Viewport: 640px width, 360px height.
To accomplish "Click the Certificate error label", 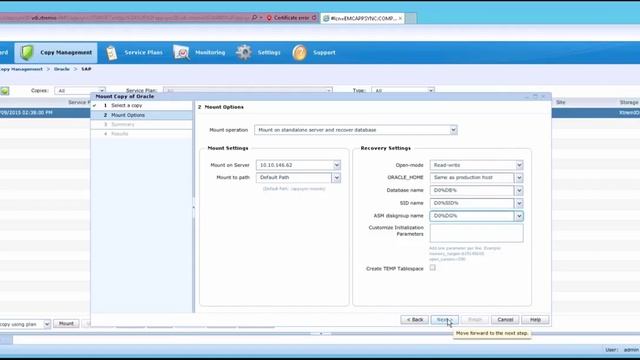I will click(291, 18).
